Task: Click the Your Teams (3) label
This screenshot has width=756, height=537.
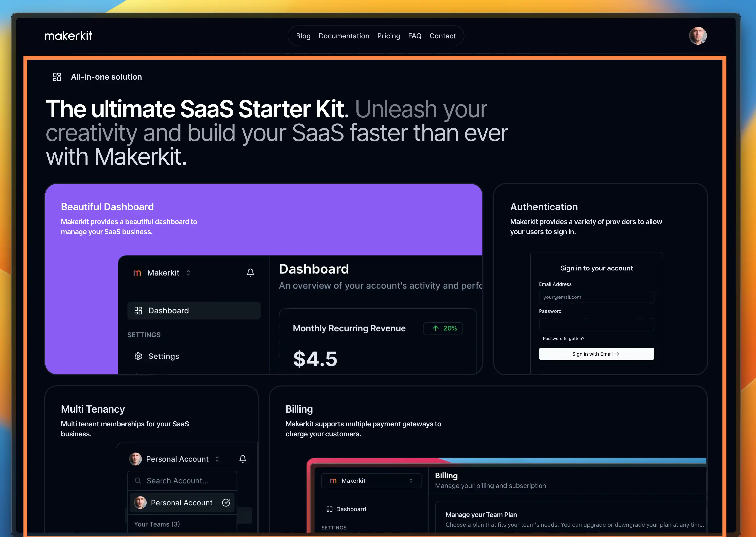Action: tap(157, 524)
